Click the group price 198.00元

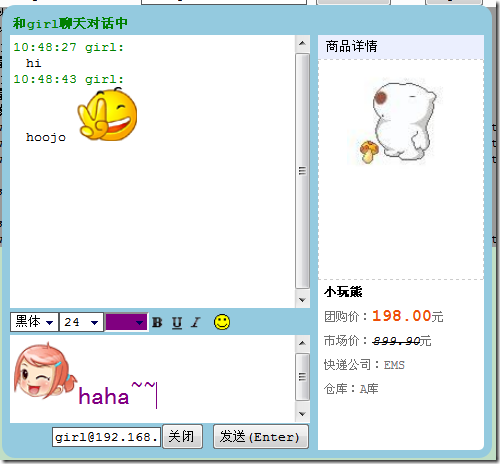[408, 316]
